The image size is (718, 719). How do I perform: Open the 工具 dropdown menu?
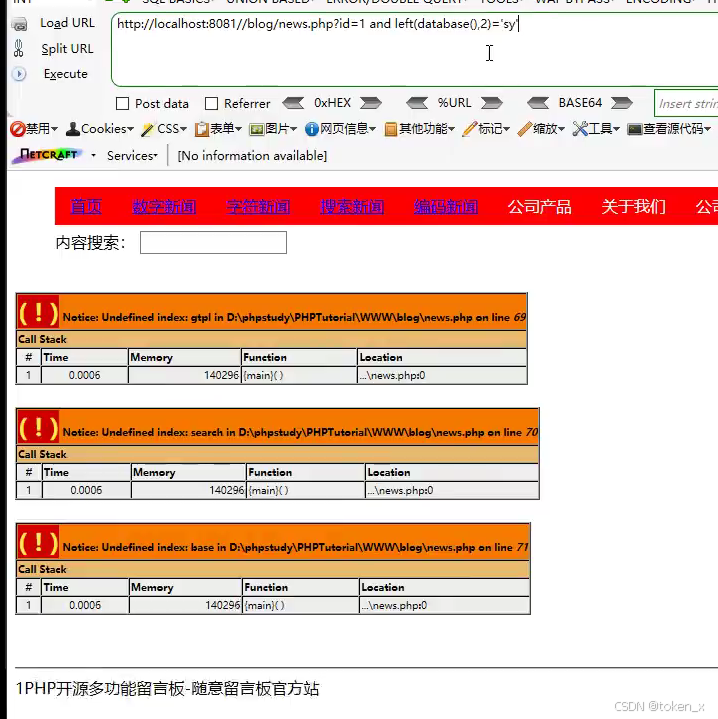[x=616, y=129]
